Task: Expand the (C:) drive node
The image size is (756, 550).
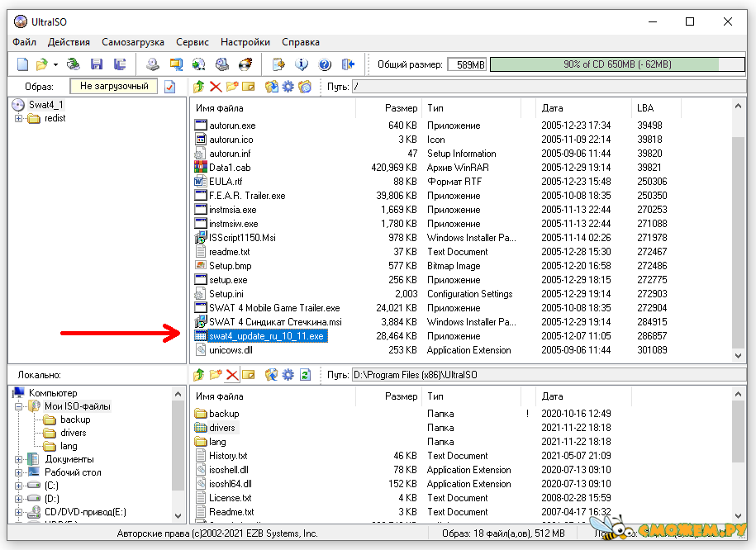Action: 18,486
